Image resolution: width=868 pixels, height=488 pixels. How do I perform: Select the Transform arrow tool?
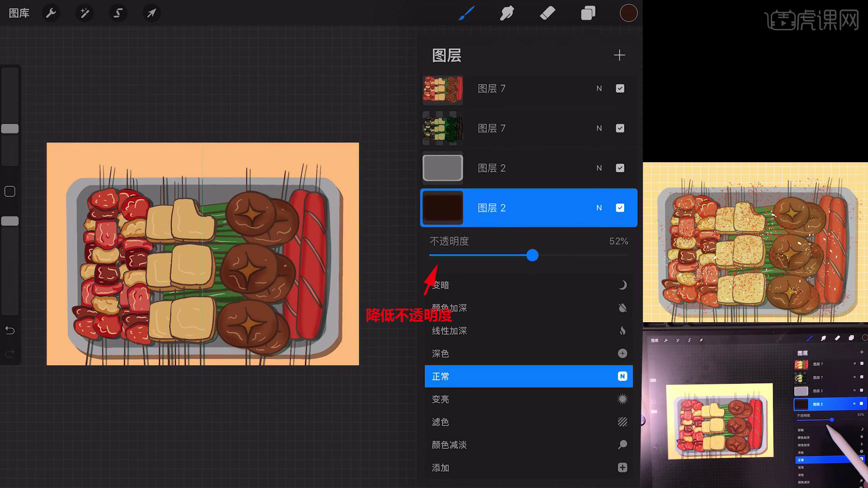click(151, 13)
